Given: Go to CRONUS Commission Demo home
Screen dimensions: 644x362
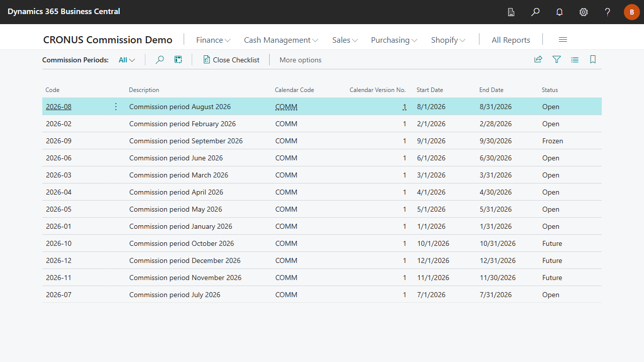Looking at the screenshot, I should pos(108,40).
